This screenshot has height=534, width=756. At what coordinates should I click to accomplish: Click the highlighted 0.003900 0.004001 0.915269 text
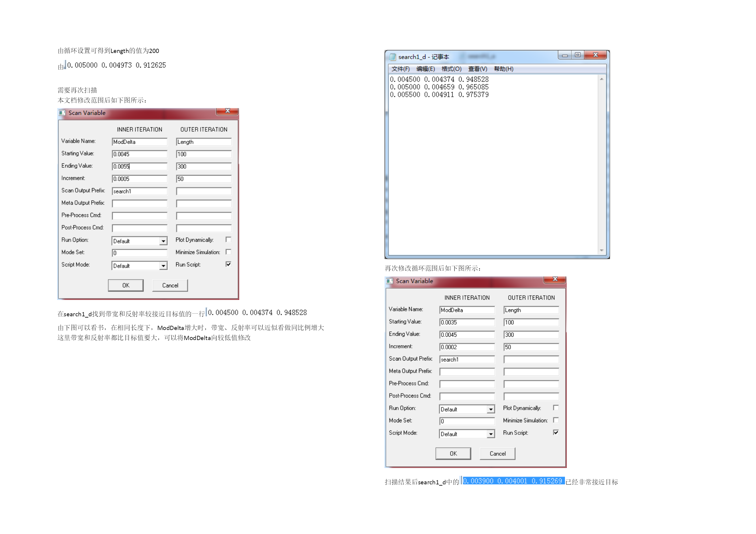[513, 481]
